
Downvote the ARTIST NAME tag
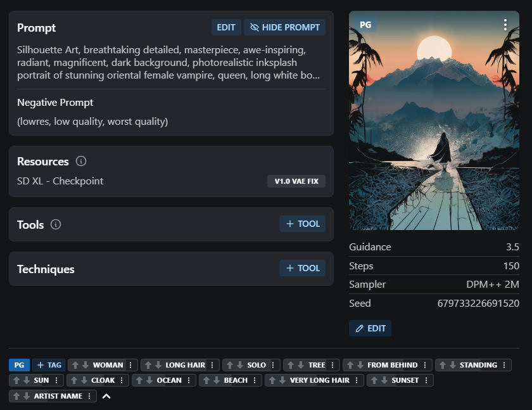[x=26, y=396]
